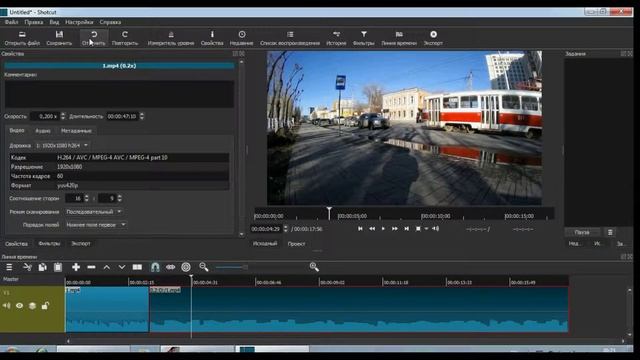
Task: Overwrite the clip using the down chevron icon
Action: point(122,267)
